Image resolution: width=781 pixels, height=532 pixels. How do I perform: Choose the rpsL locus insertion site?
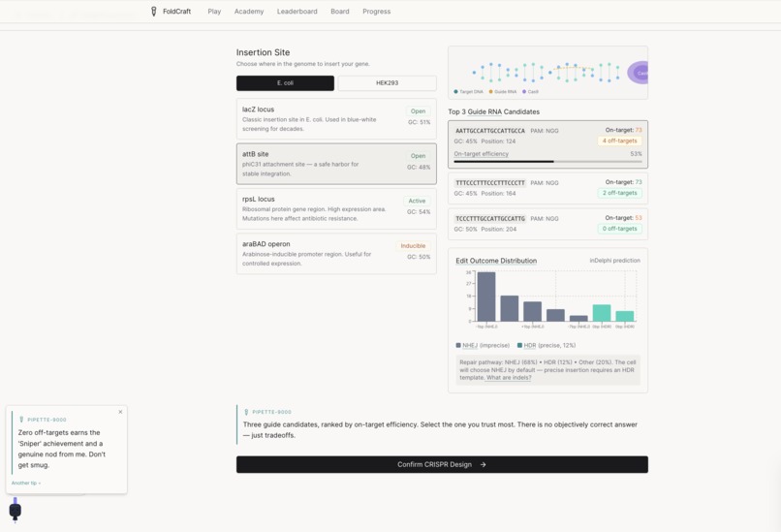pos(336,208)
